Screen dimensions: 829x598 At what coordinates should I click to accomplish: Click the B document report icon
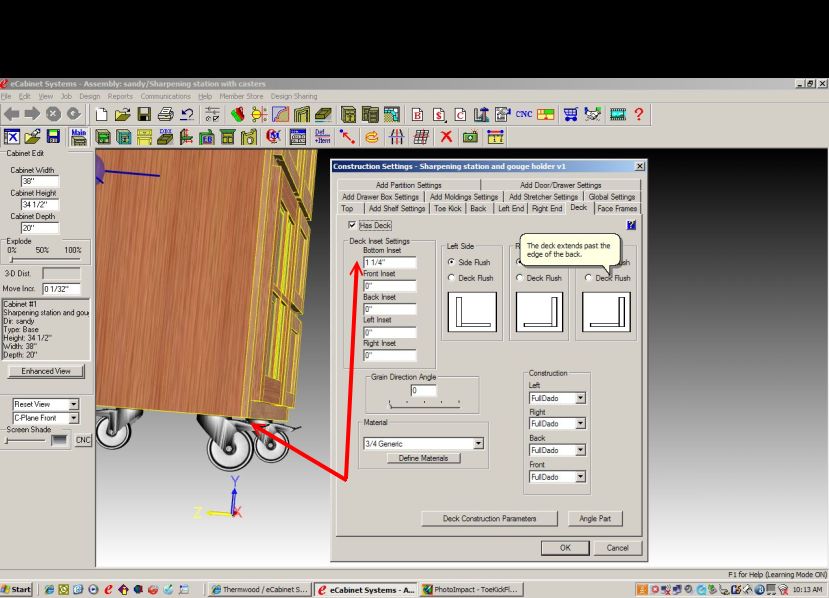(417, 114)
